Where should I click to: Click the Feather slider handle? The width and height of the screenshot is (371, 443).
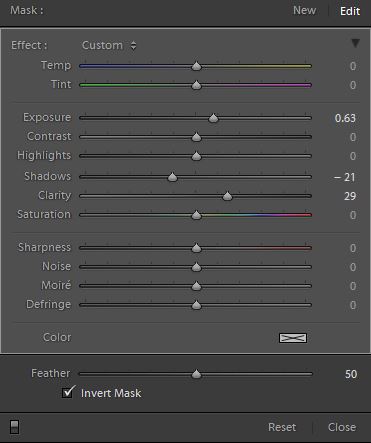(196, 374)
